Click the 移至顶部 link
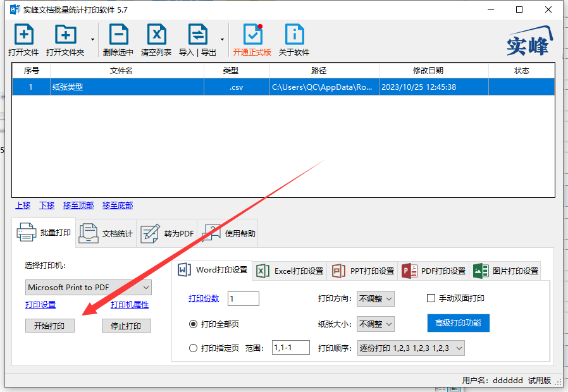 tap(78, 205)
